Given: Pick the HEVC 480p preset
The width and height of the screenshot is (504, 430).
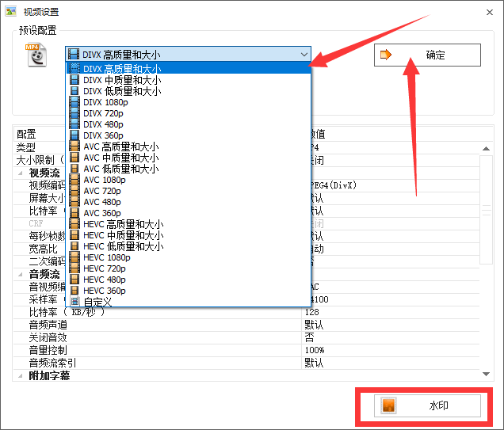Looking at the screenshot, I should (x=189, y=280).
